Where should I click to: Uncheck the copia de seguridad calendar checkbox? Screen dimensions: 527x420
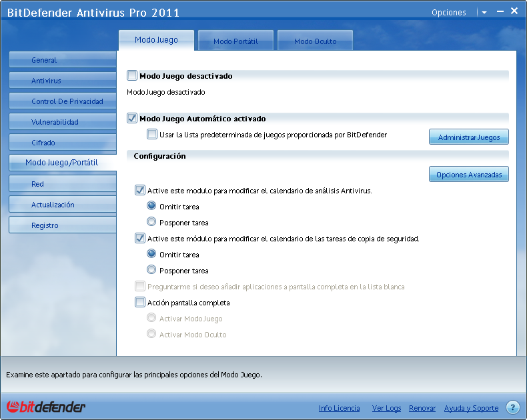(140, 238)
